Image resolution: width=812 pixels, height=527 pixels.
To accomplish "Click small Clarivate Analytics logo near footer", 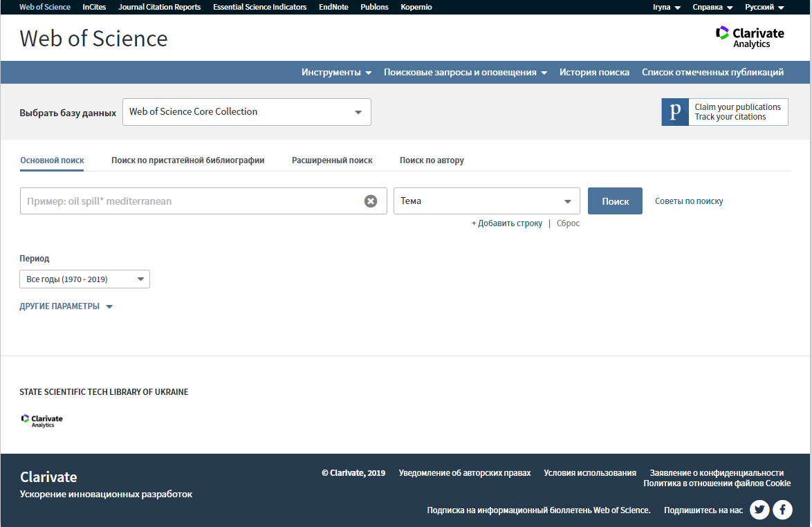I will (x=41, y=420).
